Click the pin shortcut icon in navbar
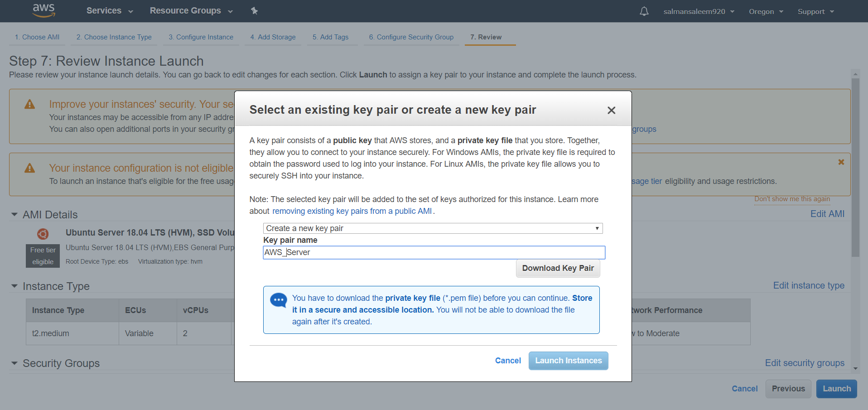 [255, 11]
